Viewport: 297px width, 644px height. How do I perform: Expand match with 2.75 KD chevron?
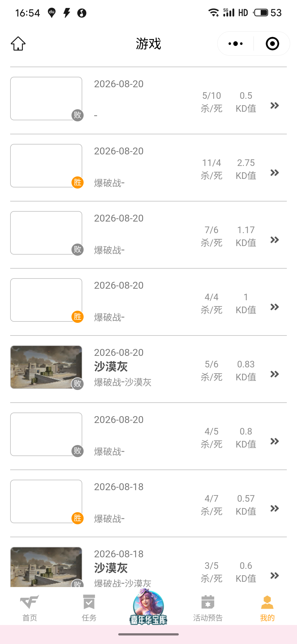(274, 173)
